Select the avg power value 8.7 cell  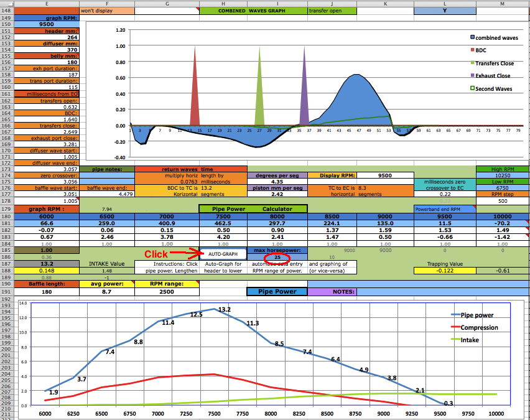point(107,291)
